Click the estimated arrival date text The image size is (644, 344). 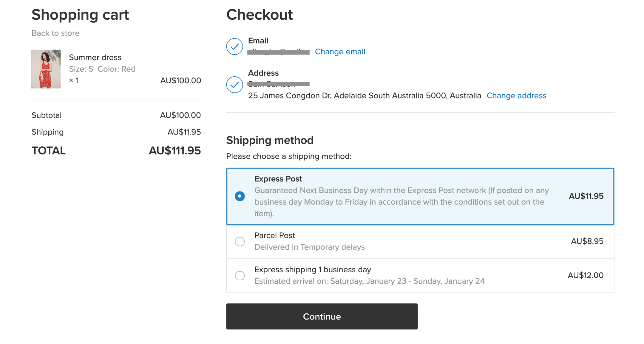coord(369,281)
